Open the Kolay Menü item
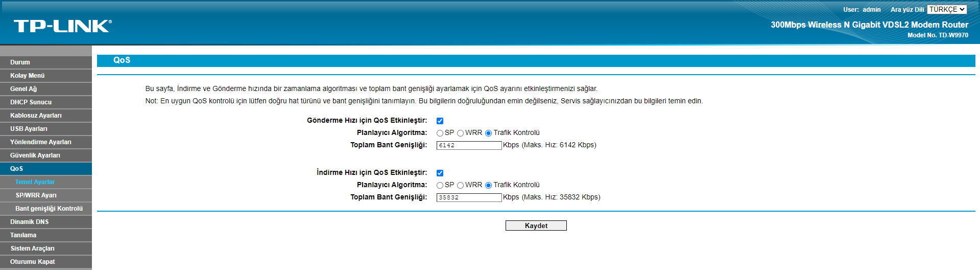 [46, 76]
